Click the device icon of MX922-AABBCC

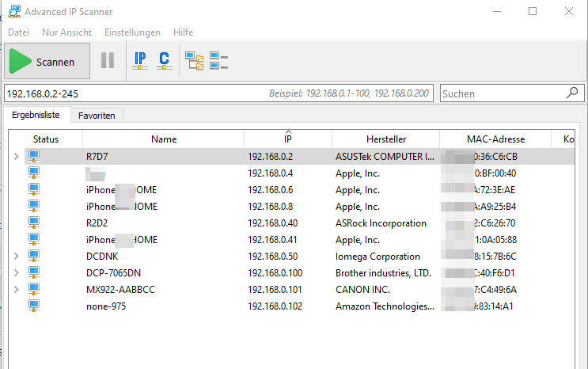point(34,289)
